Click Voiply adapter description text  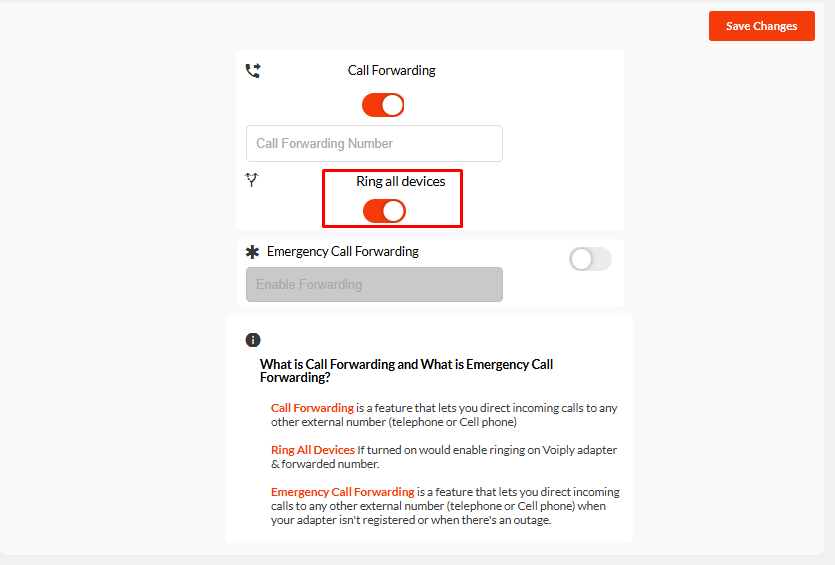pyautogui.click(x=444, y=457)
